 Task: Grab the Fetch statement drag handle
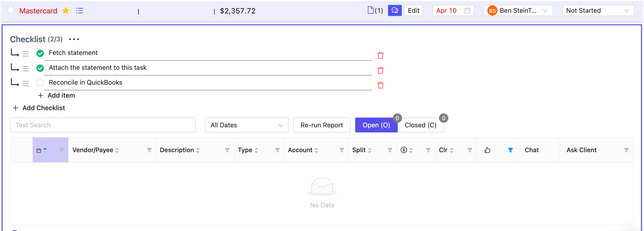pos(26,54)
